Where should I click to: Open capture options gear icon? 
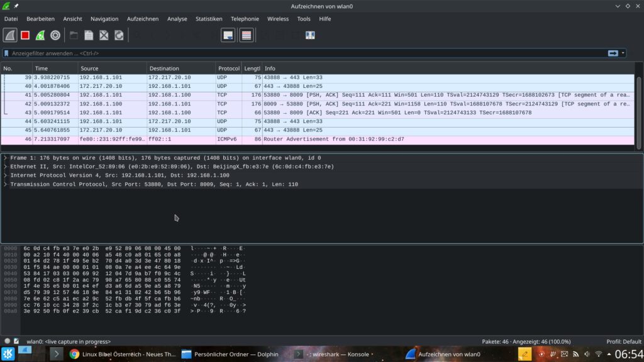(x=55, y=35)
